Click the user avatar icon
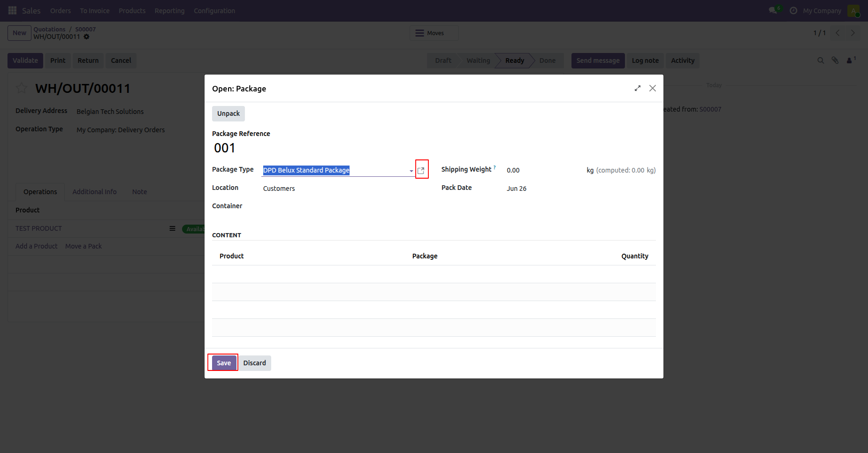The width and height of the screenshot is (868, 453). [853, 10]
